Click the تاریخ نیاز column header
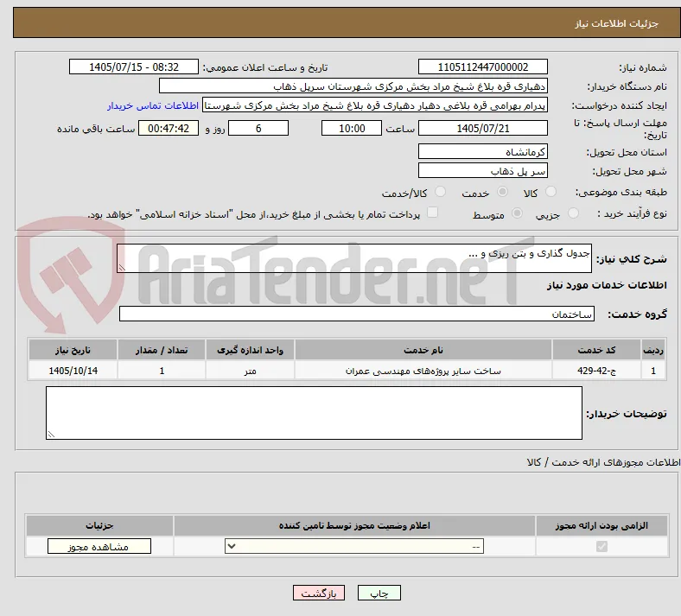681x616 pixels. (73, 350)
